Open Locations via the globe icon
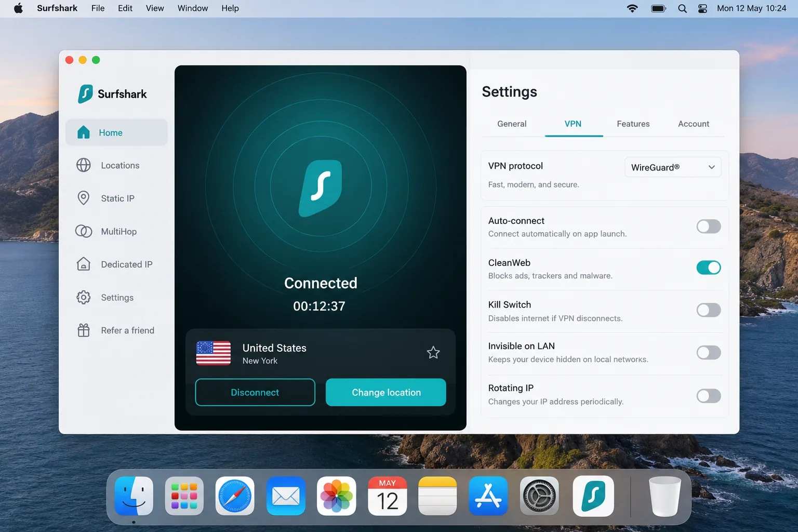Screen dimensions: 798x532 [x=84, y=165]
